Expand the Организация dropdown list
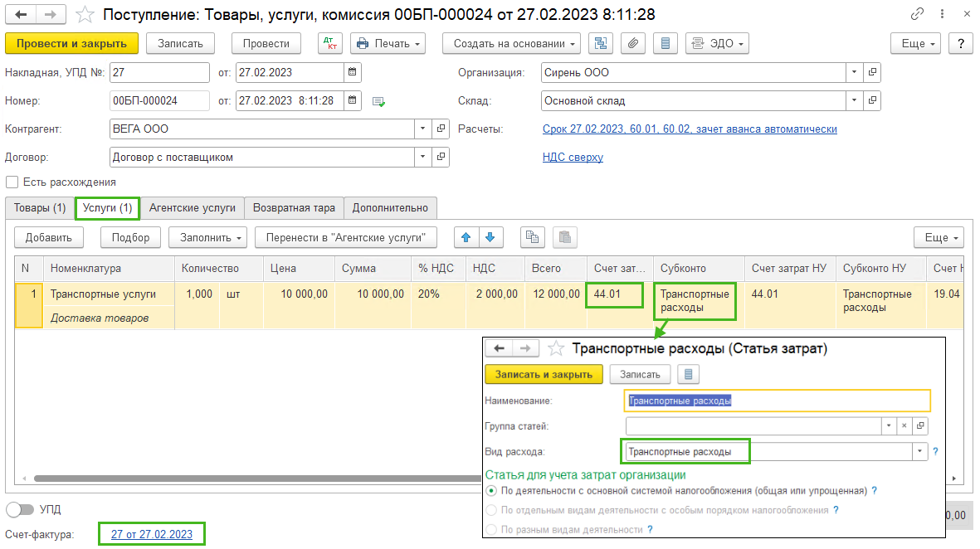The width and height of the screenshot is (980, 549). [855, 72]
